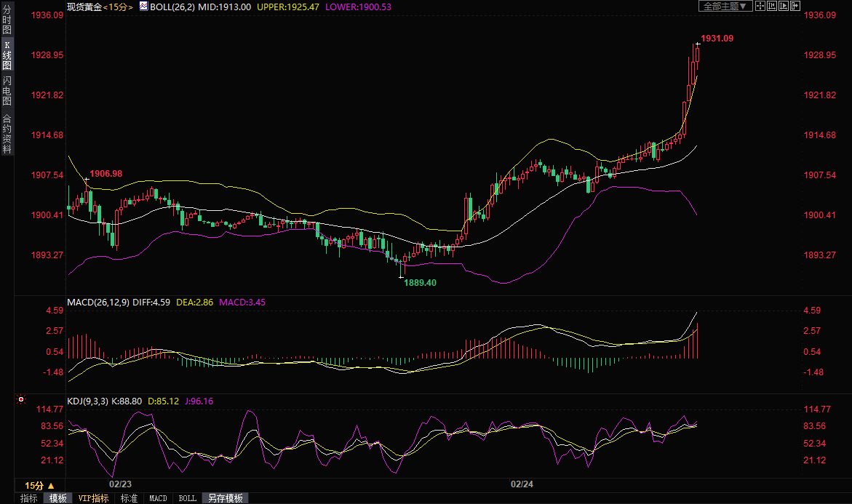852x504 pixels.
Task: Click the 1931.09 high price marker
Action: [x=716, y=38]
